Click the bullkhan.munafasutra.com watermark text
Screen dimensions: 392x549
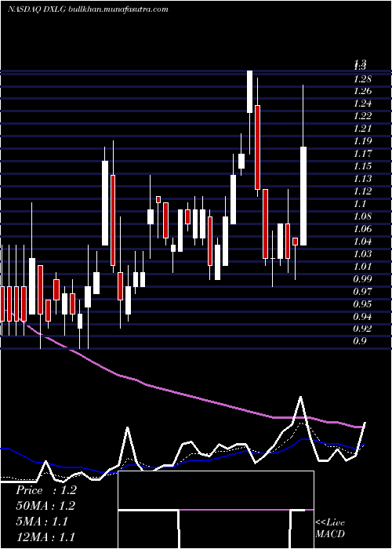click(x=118, y=9)
